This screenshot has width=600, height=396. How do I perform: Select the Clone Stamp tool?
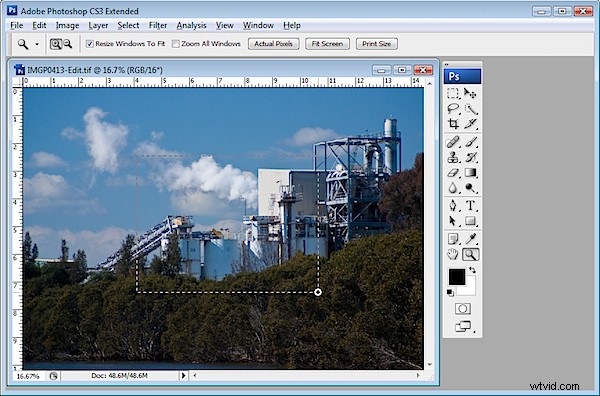click(x=453, y=157)
